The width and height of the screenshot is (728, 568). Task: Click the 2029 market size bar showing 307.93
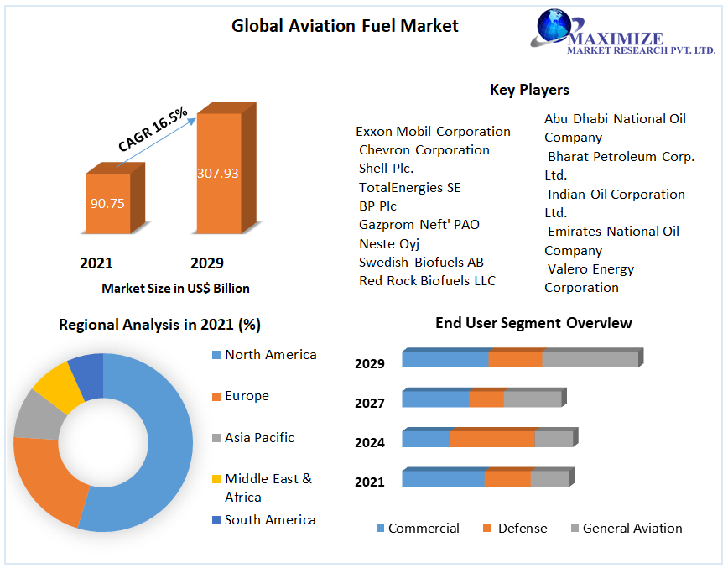(217, 174)
